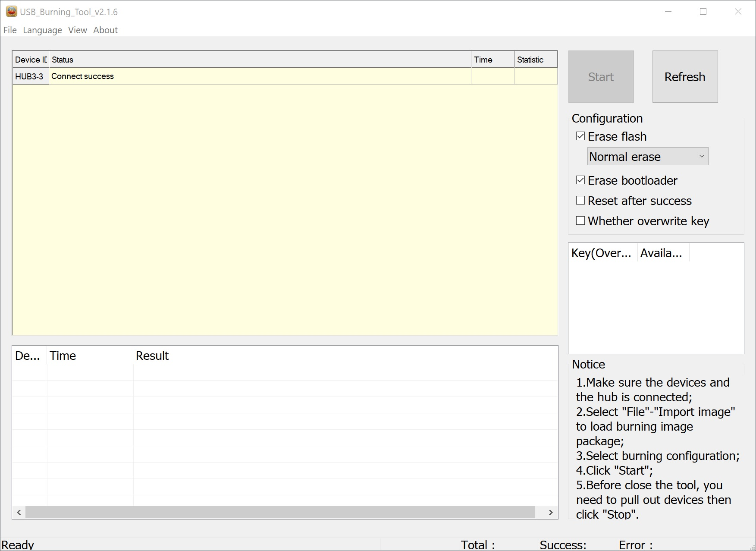Click the USB Burning Tool app icon

pyautogui.click(x=11, y=12)
